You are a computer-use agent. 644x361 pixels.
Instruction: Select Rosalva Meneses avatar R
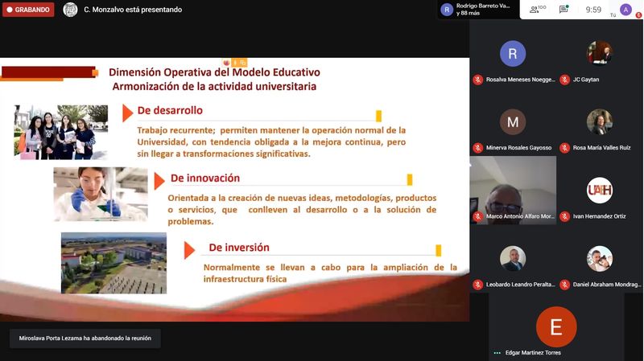513,53
